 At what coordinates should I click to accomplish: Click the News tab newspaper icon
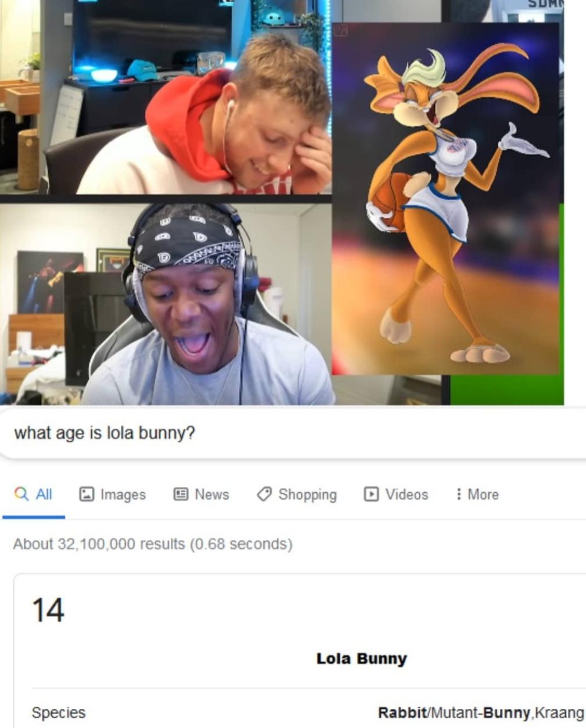pos(181,494)
